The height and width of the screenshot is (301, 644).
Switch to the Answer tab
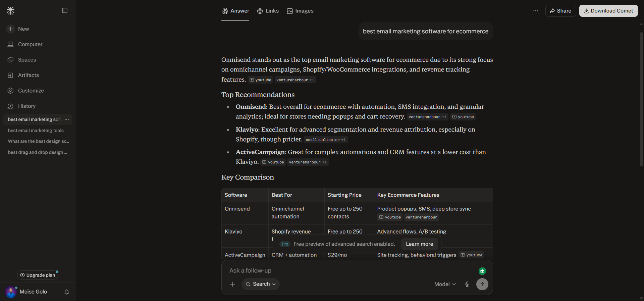point(235,11)
